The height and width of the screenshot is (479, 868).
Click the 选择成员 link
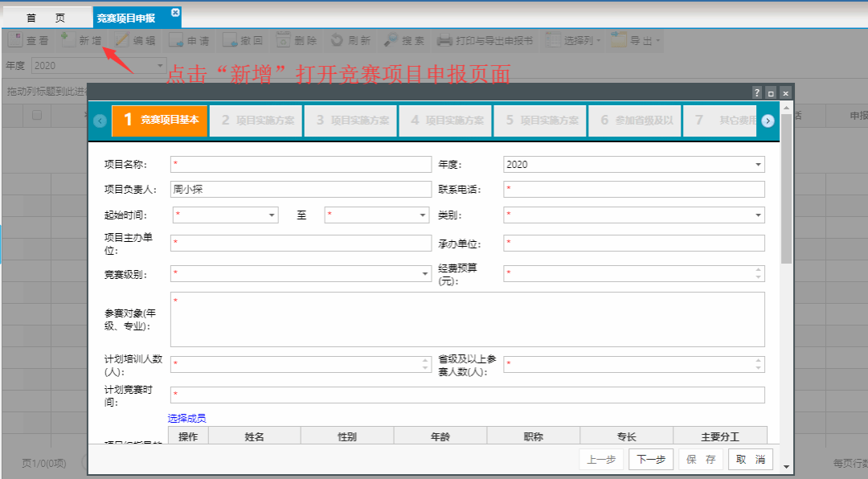(x=186, y=418)
